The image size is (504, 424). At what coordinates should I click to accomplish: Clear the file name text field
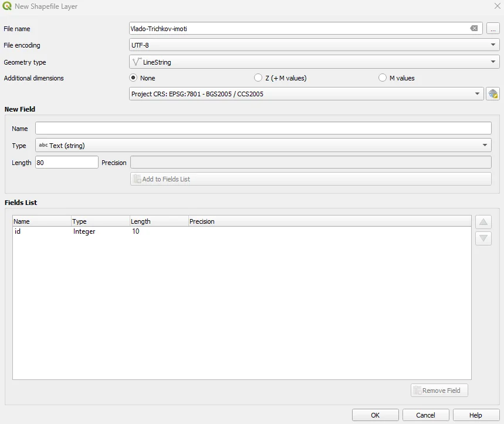474,29
